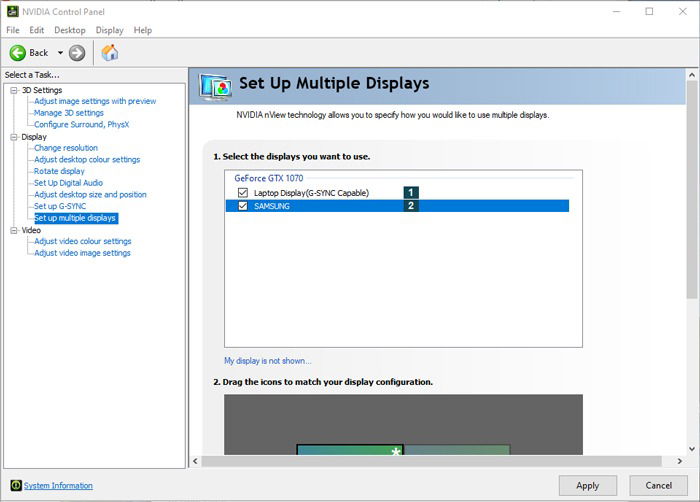The width and height of the screenshot is (700, 502).
Task: Open Set up G-SYNC task
Action: (60, 206)
